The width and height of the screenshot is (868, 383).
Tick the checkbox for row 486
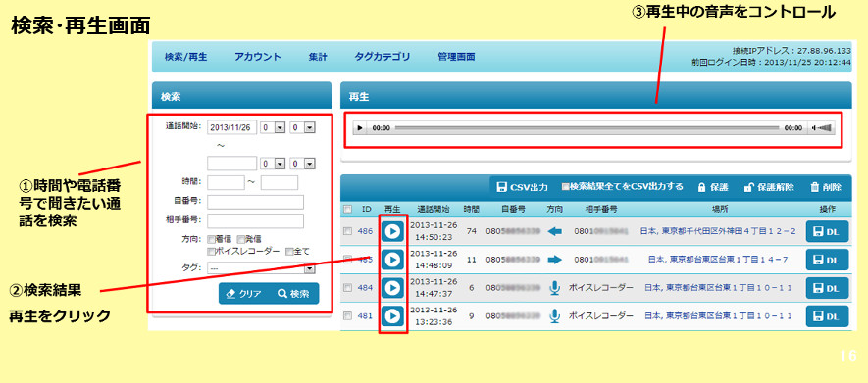(347, 231)
